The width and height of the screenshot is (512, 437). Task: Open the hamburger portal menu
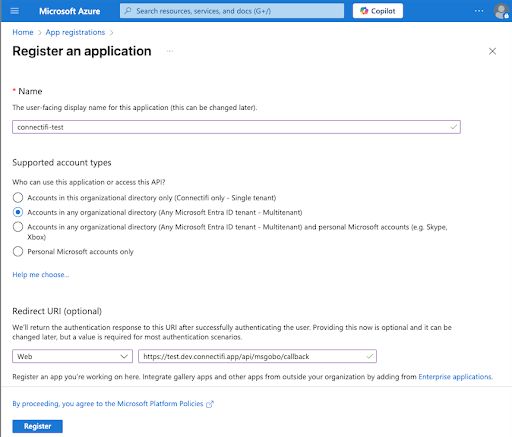[15, 11]
